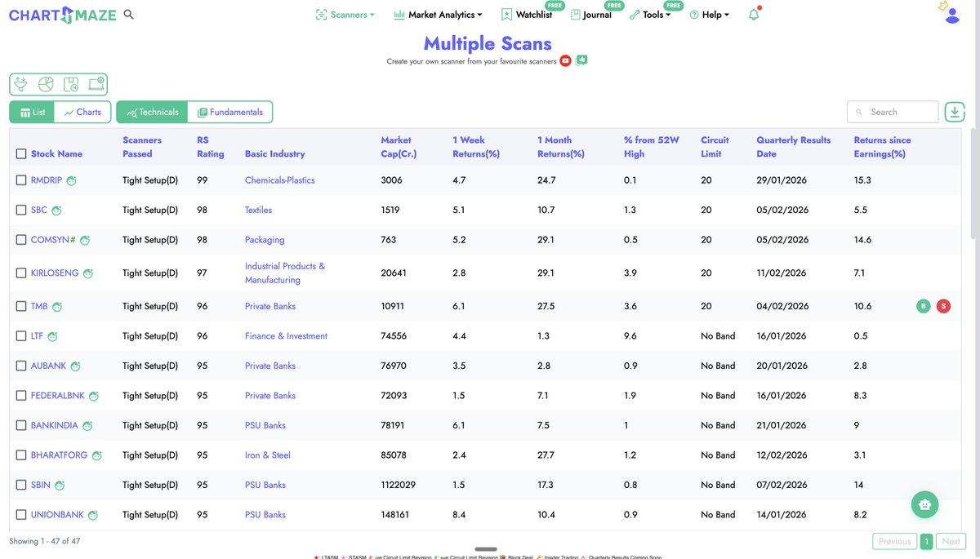Open the notifications bell
The width and height of the screenshot is (980, 559).
[x=754, y=14]
